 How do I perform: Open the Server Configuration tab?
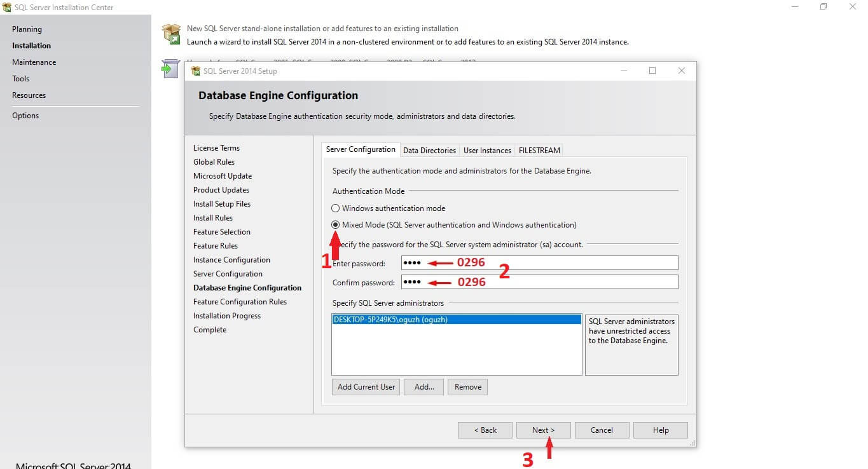click(361, 149)
